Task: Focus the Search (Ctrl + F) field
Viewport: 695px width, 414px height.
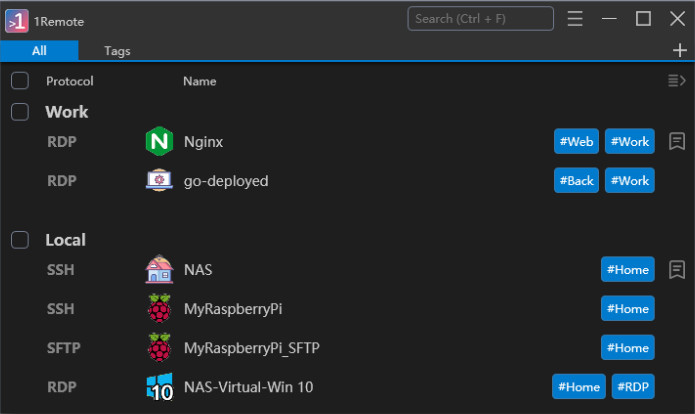Action: pyautogui.click(x=480, y=19)
